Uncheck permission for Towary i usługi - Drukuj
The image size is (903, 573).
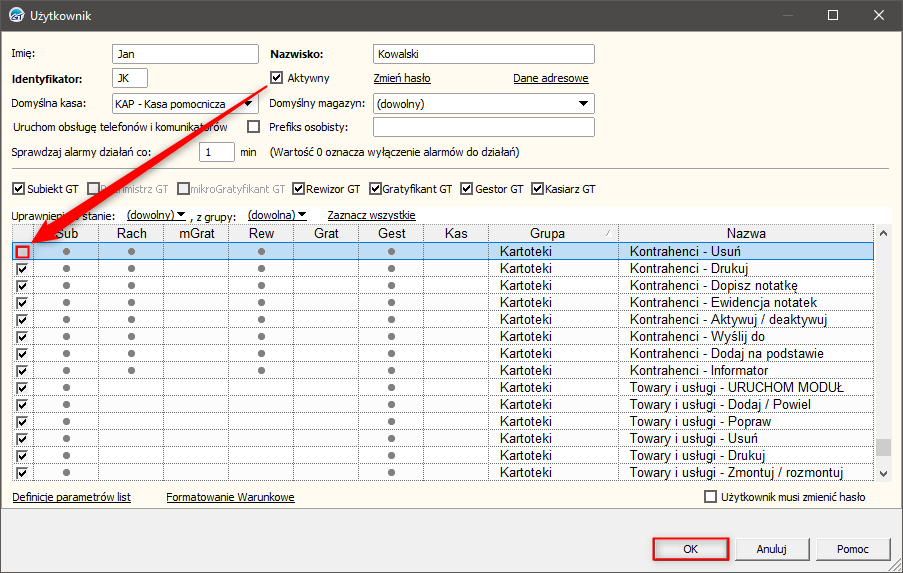pyautogui.click(x=22, y=456)
